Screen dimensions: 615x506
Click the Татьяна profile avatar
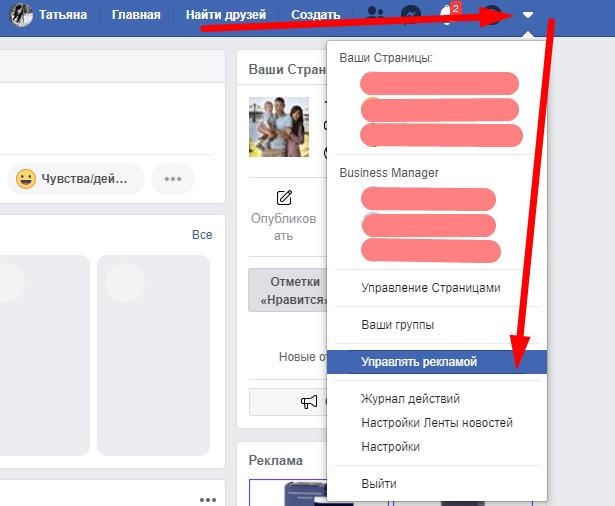(21, 15)
